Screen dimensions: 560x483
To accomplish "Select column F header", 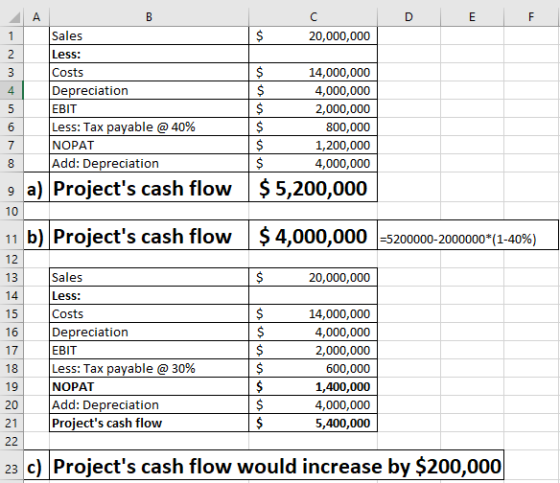I will click(531, 17).
